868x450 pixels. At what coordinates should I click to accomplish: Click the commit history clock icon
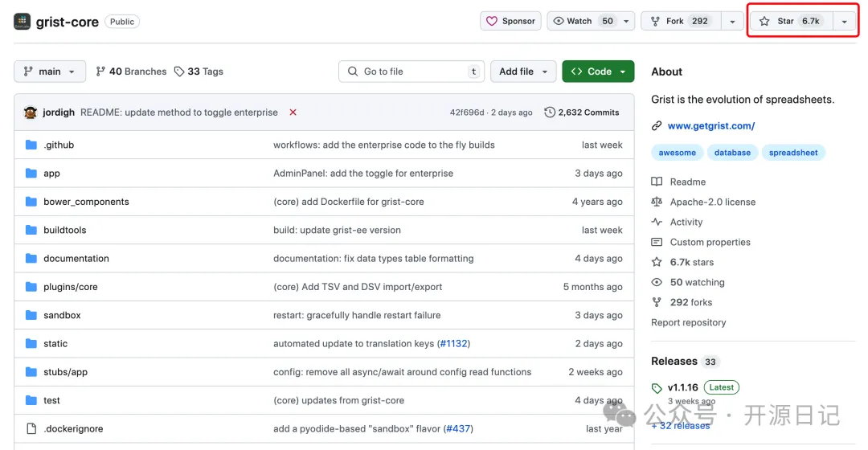click(550, 112)
